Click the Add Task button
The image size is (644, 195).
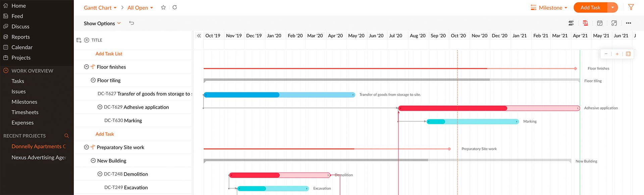point(590,7)
